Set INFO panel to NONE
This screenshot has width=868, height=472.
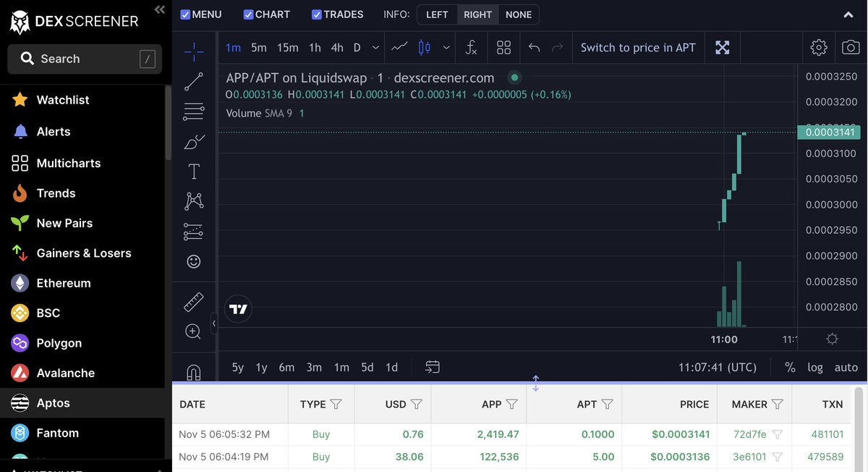[519, 14]
